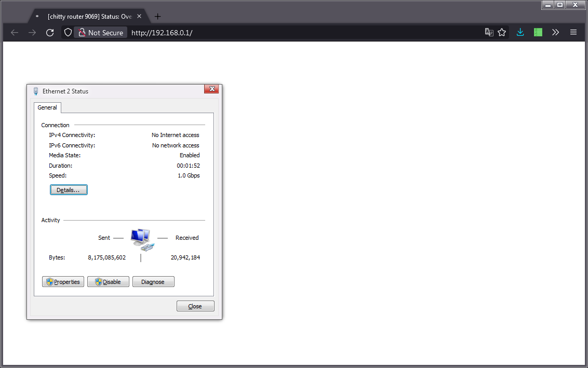Click the Ethernet 2 Status title icon

pos(36,91)
